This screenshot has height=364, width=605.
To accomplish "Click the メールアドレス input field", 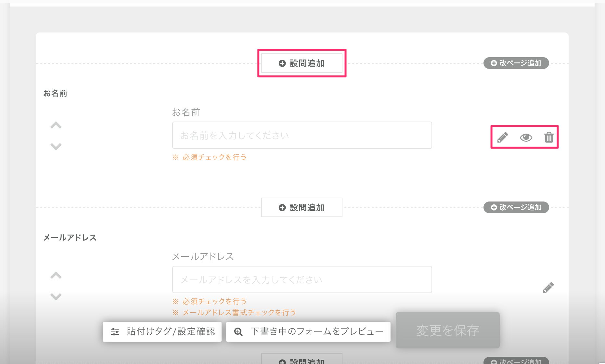I will pyautogui.click(x=302, y=280).
